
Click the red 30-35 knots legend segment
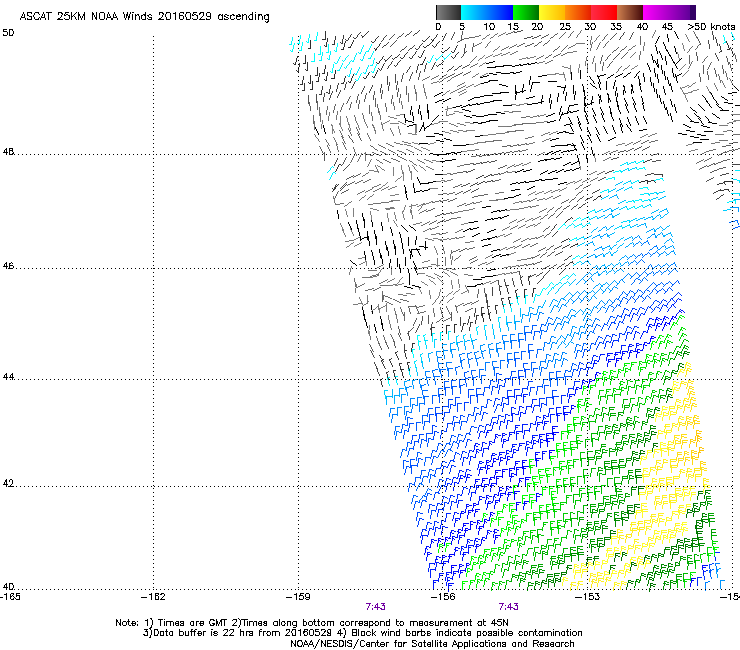[x=604, y=12]
